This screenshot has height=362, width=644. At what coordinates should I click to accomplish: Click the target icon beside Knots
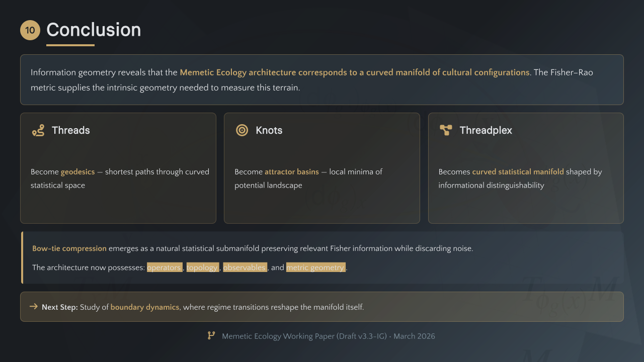pos(242,130)
